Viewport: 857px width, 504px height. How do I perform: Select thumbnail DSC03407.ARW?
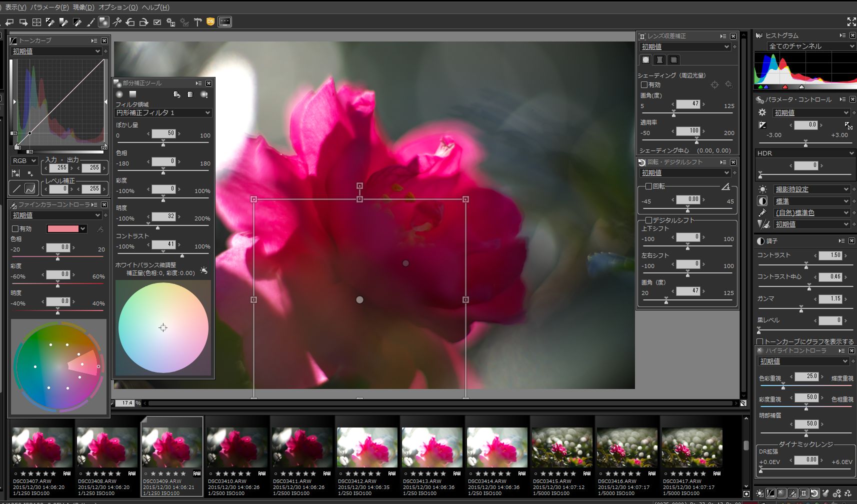pyautogui.click(x=42, y=456)
